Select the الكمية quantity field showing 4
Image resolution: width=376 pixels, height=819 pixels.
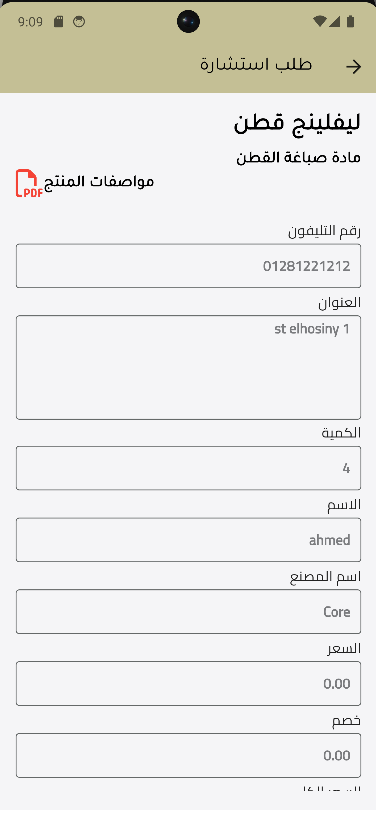tap(188, 468)
